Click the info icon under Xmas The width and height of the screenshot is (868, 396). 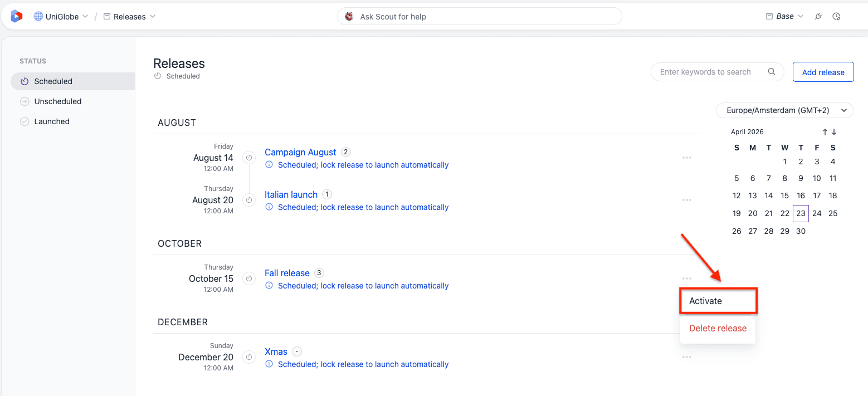point(269,364)
